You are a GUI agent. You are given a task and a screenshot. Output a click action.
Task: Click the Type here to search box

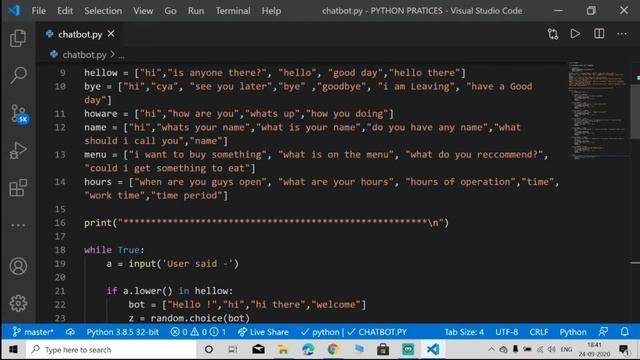tap(111, 350)
